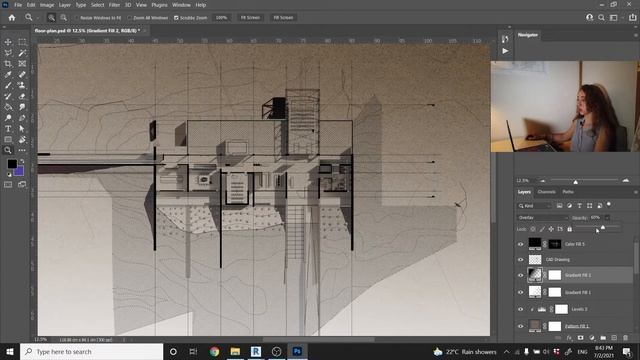Click the 100% zoom button
This screenshot has width=640, height=360.
pyautogui.click(x=221, y=18)
